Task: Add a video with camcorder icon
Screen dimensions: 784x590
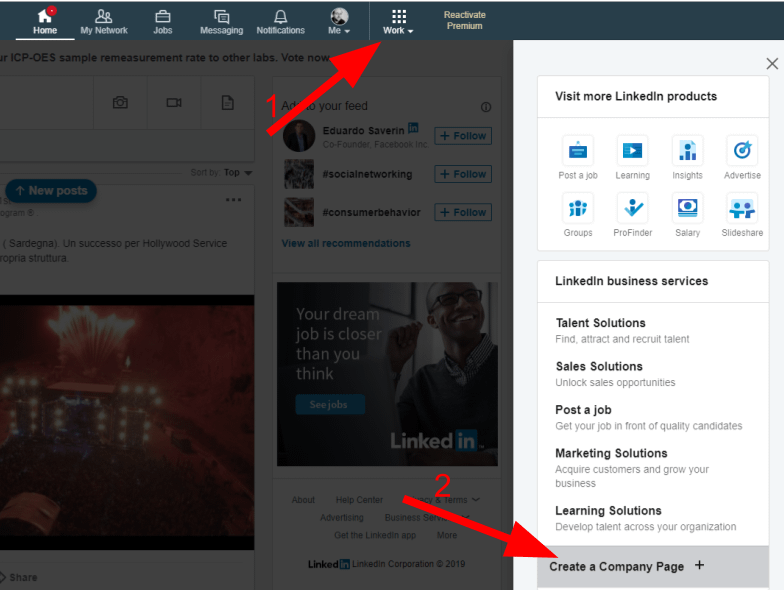Action: click(174, 102)
